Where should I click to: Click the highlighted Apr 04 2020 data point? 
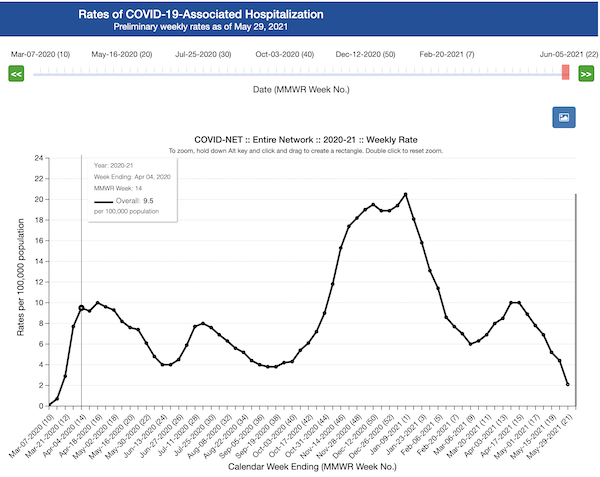point(81,308)
